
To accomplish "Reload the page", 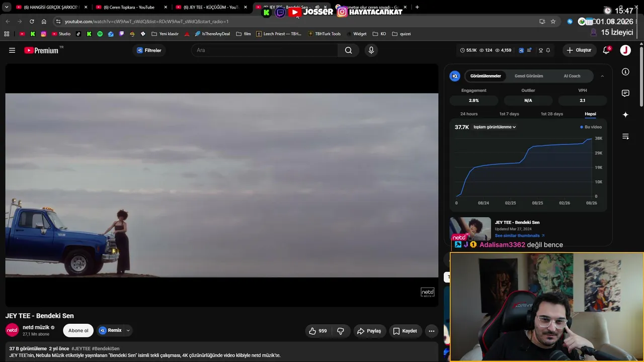I will click(x=32, y=22).
